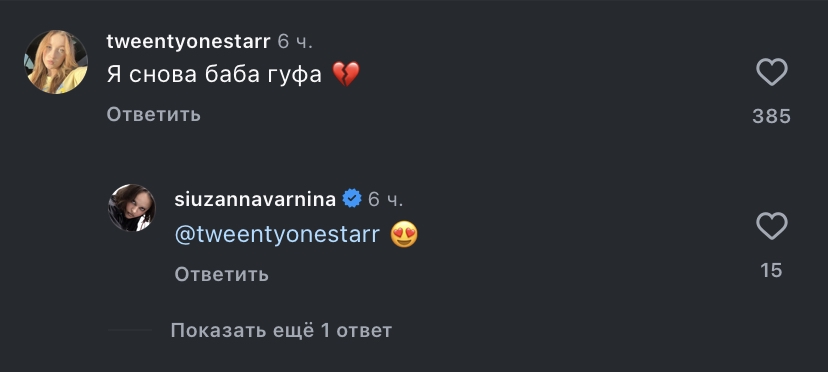Follow the @tweentyonestarr mention in the reply
Screen dimensions: 828x372
pos(277,234)
